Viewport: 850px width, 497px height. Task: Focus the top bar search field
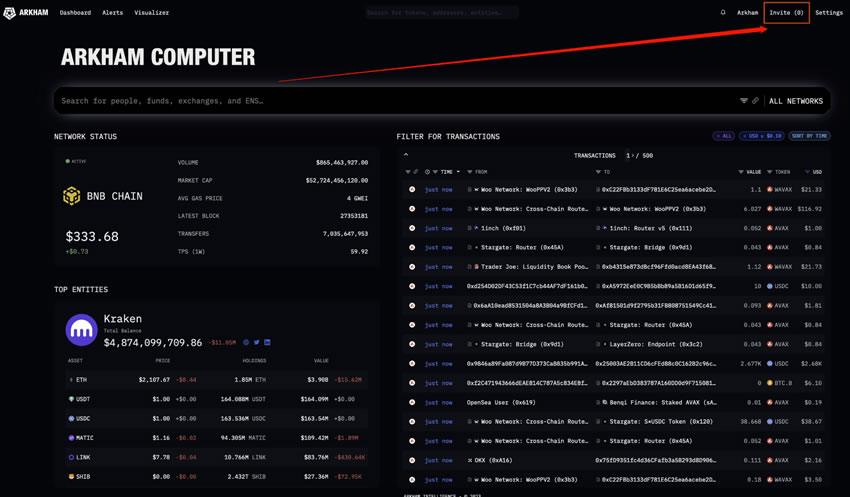pyautogui.click(x=442, y=12)
